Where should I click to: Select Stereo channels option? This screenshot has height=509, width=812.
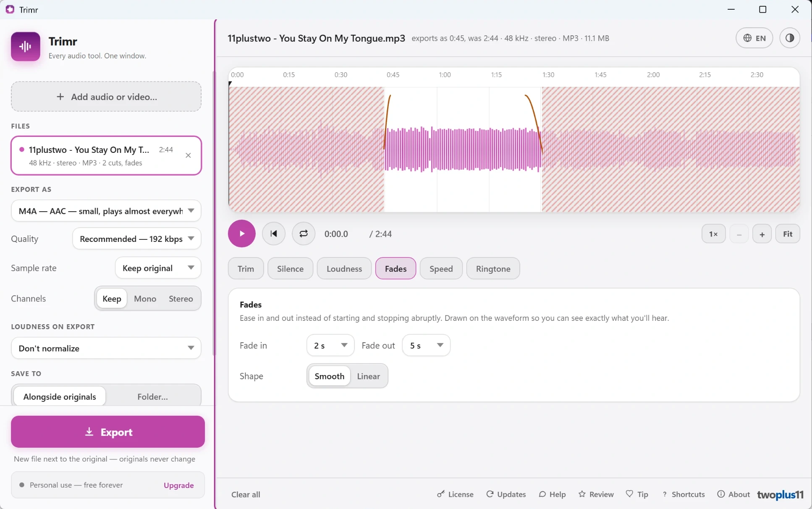tap(181, 299)
